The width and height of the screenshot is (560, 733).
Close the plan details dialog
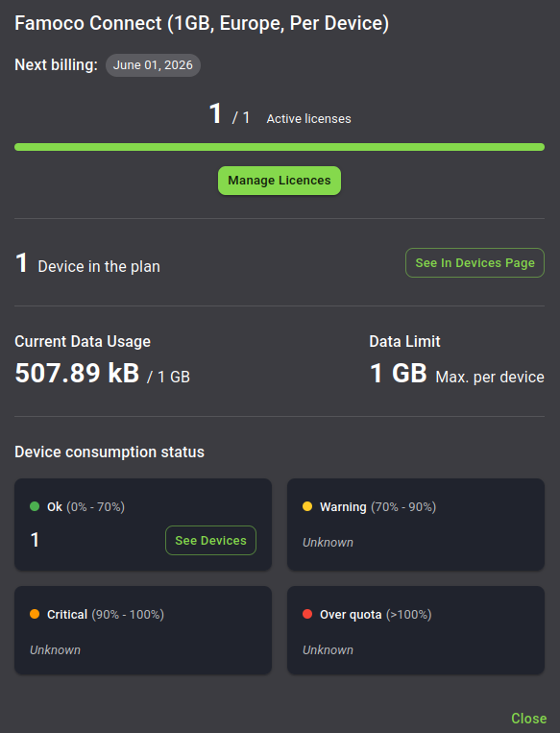tap(528, 718)
